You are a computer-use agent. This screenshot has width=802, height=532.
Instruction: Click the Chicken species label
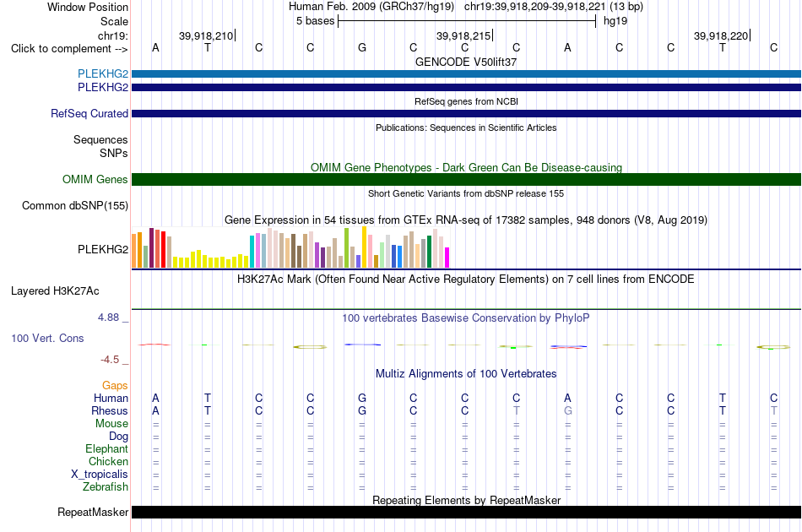point(108,461)
